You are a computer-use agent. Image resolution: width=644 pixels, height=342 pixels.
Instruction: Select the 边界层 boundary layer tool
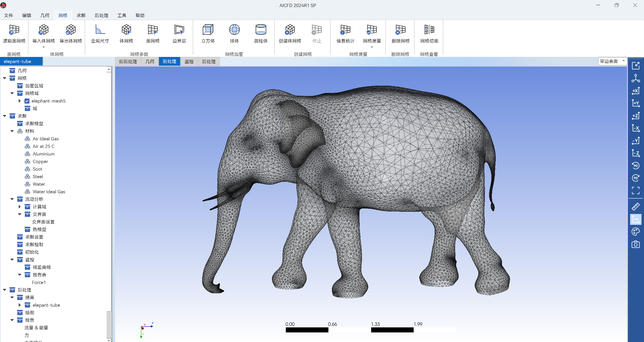point(179,30)
